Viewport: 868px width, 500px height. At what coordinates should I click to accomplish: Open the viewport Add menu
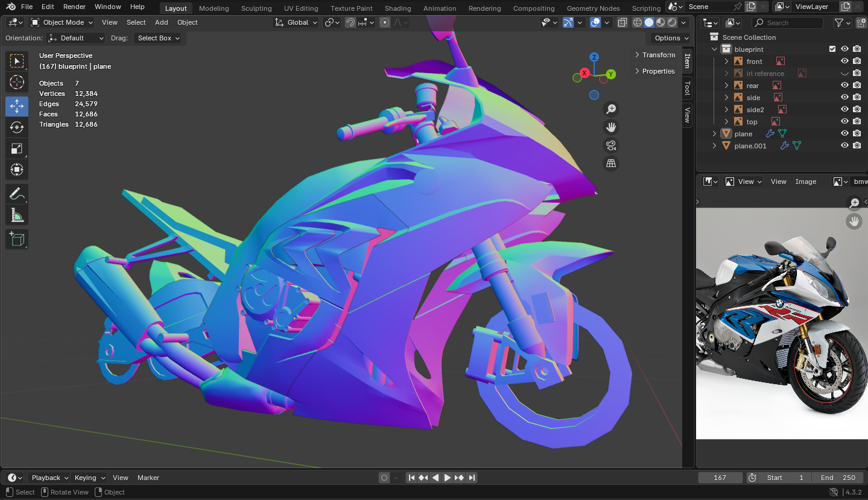pyautogui.click(x=162, y=22)
